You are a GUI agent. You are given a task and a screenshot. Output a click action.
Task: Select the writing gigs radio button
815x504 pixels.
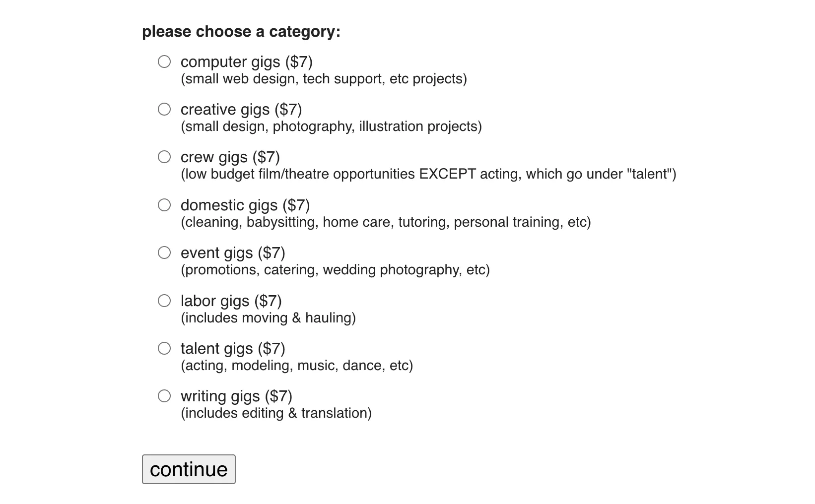[164, 396]
